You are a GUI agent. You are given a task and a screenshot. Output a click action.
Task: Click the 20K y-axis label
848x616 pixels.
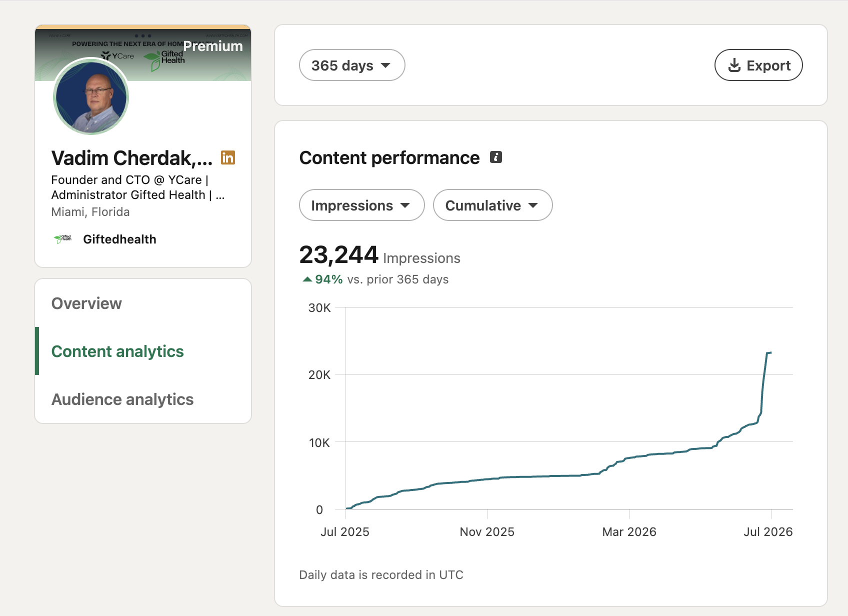click(x=319, y=374)
